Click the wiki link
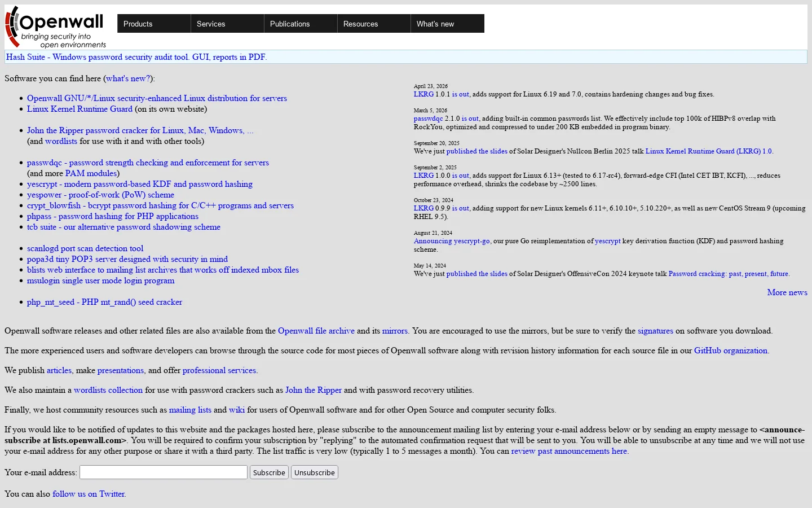The image size is (812, 508). [237, 410]
